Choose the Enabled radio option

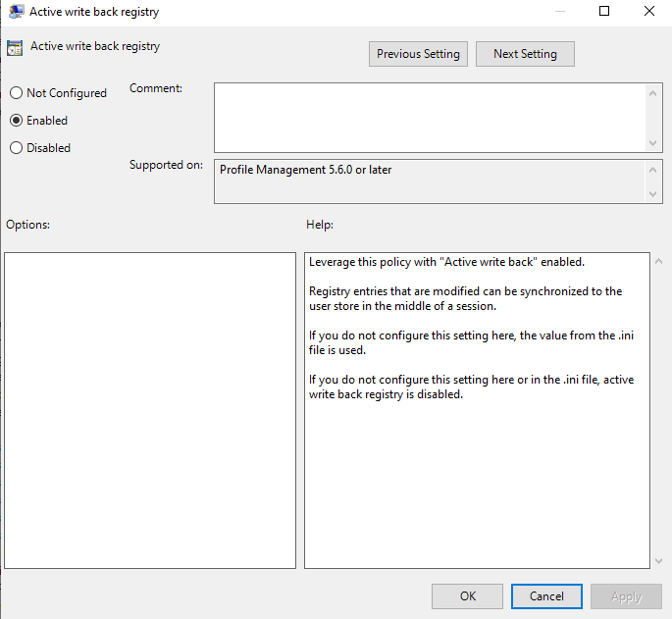click(x=16, y=121)
